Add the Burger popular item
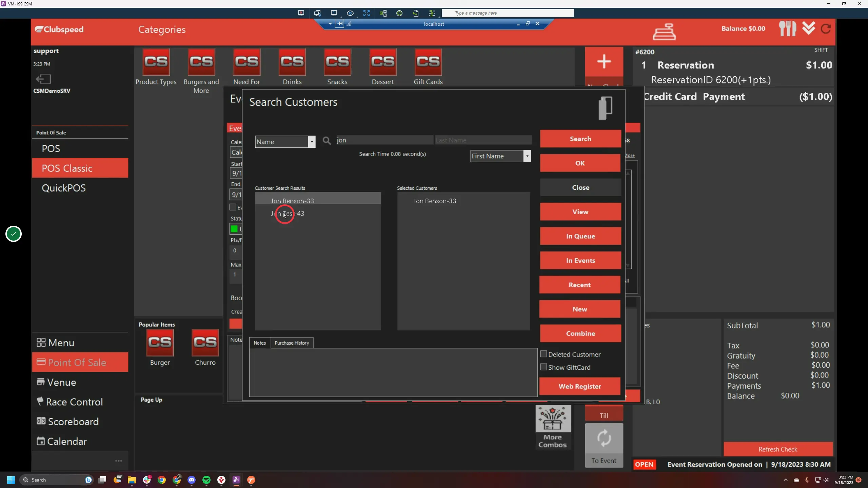 (x=160, y=347)
